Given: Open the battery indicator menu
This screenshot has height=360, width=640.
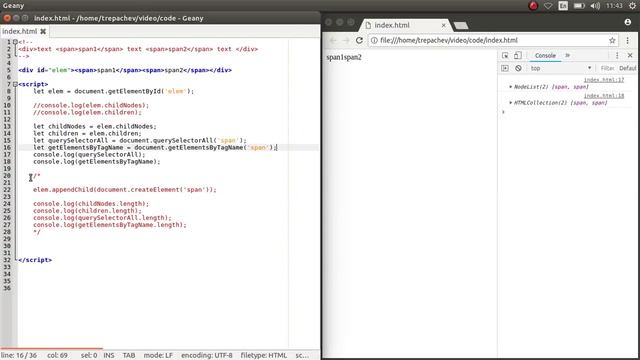Looking at the screenshot, I should click(579, 6).
